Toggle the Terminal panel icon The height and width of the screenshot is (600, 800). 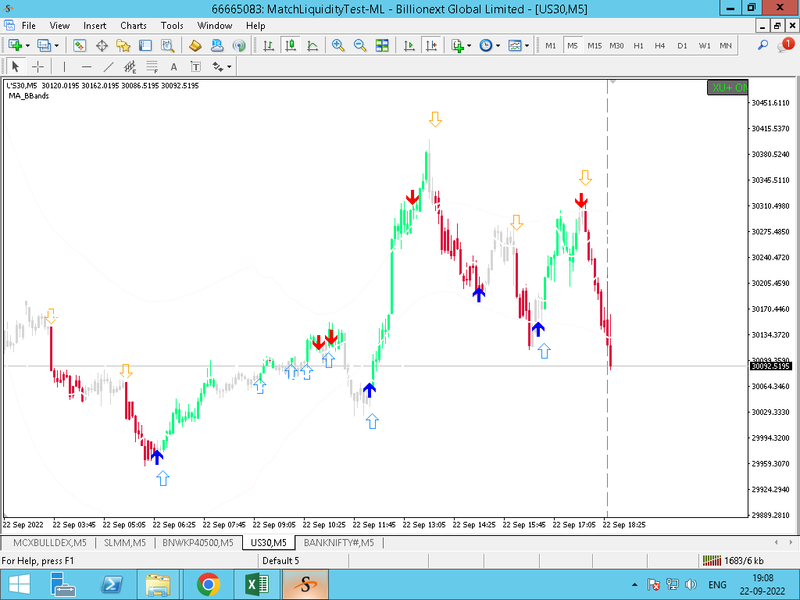145,45
